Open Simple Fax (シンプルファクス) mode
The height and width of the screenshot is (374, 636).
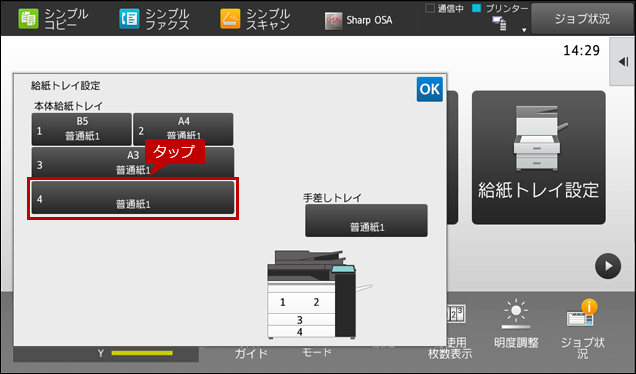(154, 19)
